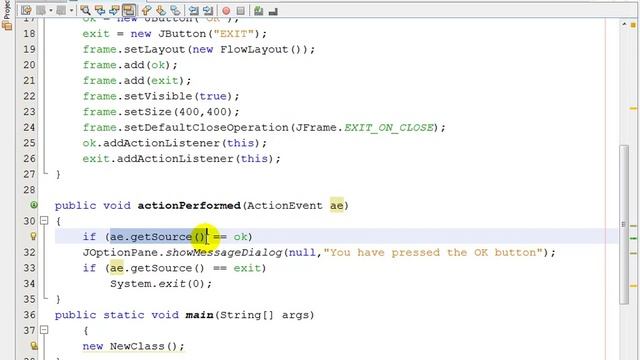Click the Find Selection magnifier icon
Viewport: 640px width, 360px height.
click(x=85, y=11)
